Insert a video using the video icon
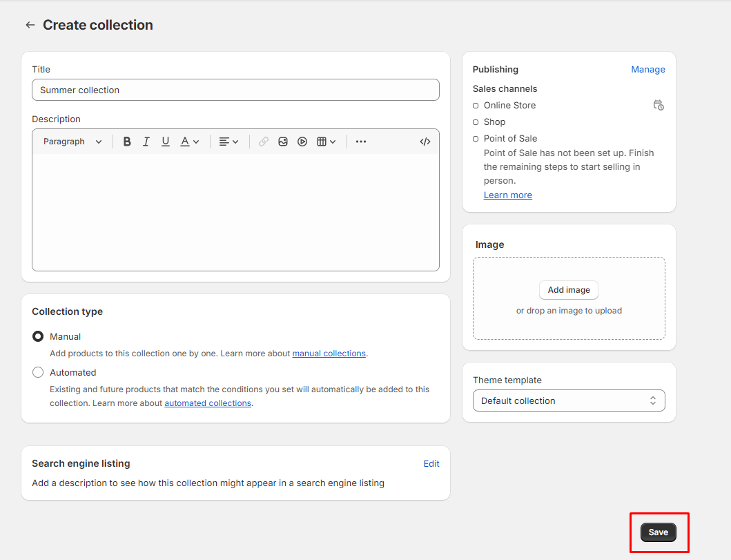Viewport: 731px width, 560px height. coord(302,141)
